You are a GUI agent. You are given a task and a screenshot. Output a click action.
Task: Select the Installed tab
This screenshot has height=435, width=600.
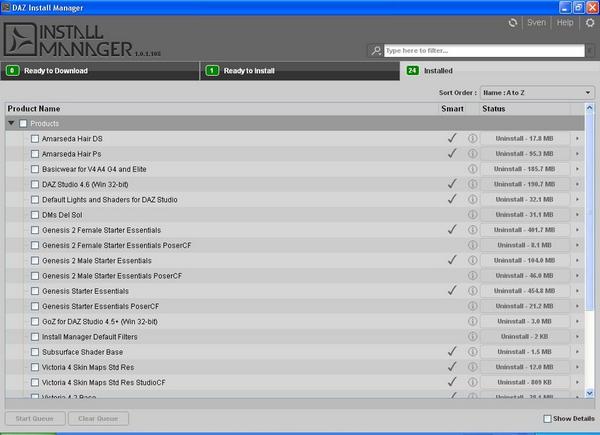pyautogui.click(x=499, y=71)
